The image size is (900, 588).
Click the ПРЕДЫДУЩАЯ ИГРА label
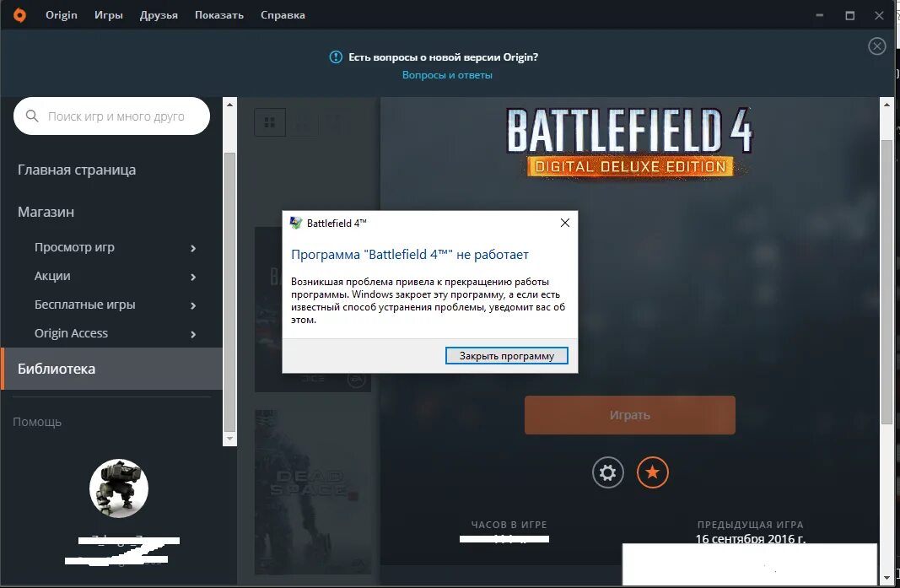750,524
